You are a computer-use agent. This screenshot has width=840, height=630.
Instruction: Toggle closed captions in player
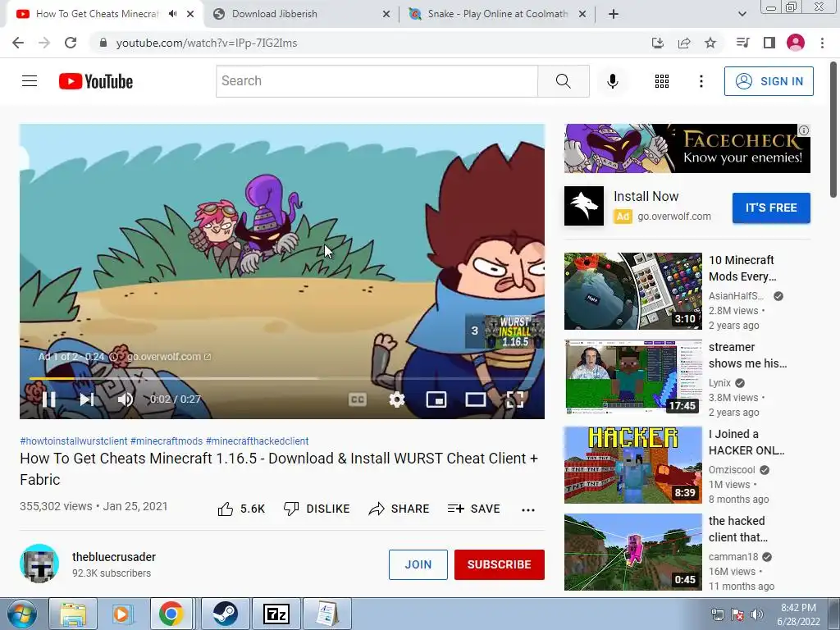coord(358,399)
